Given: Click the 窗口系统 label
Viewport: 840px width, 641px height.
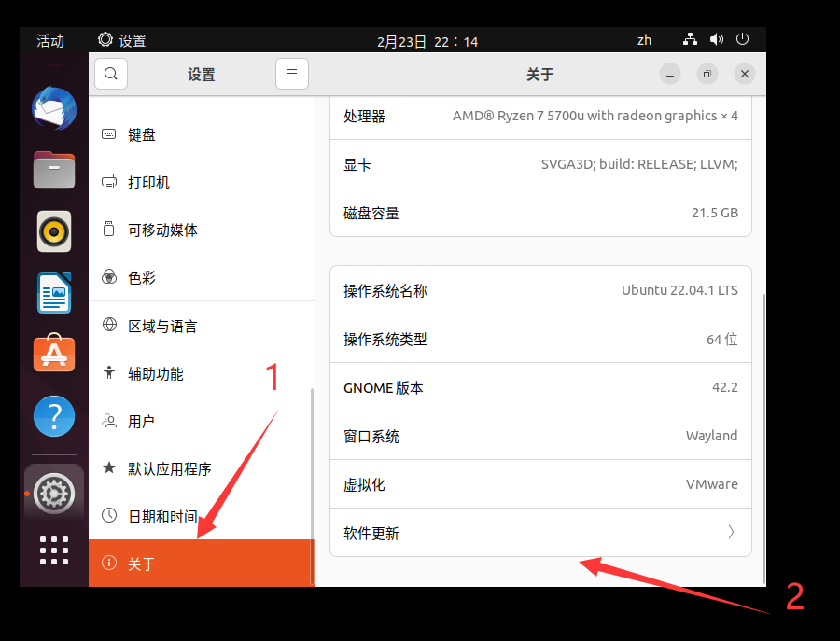Looking at the screenshot, I should (x=371, y=437).
